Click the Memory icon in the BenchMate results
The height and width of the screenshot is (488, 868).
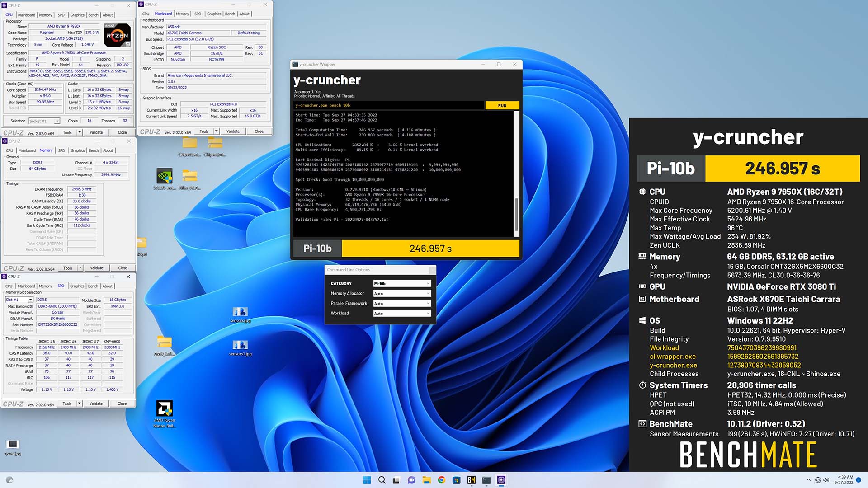pyautogui.click(x=642, y=257)
